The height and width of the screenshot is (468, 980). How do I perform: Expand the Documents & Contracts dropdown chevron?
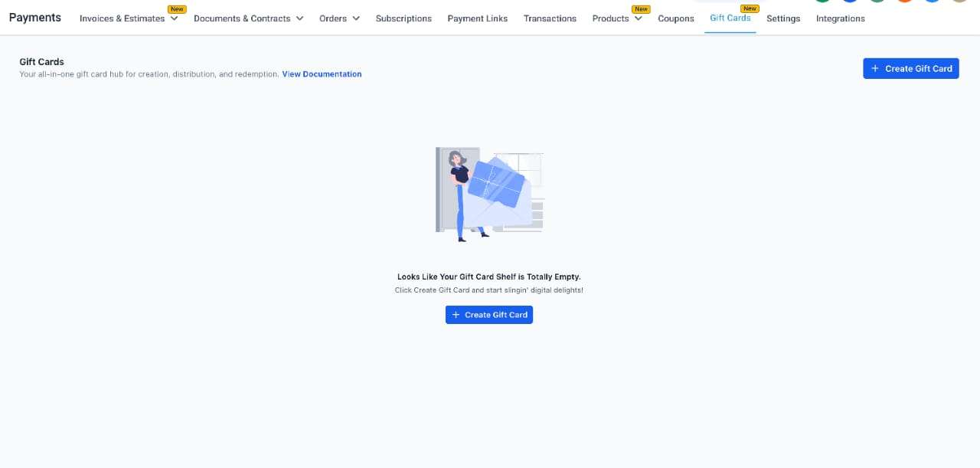pos(299,18)
